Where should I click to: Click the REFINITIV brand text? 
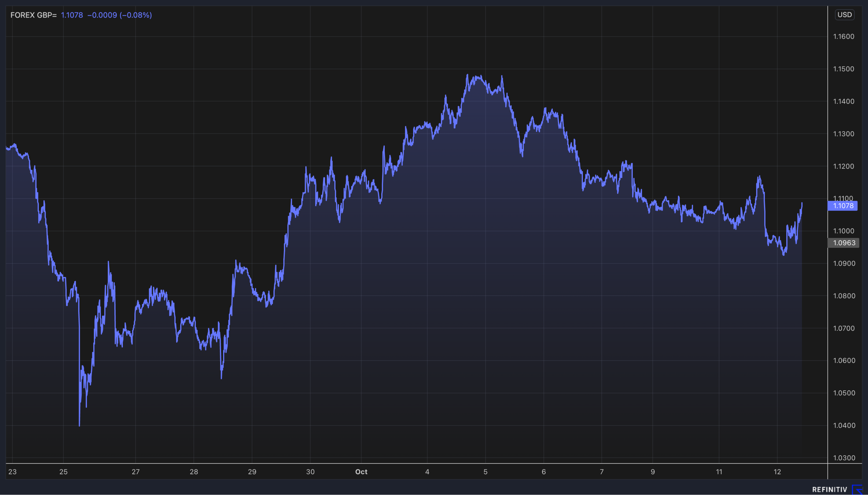pyautogui.click(x=830, y=489)
